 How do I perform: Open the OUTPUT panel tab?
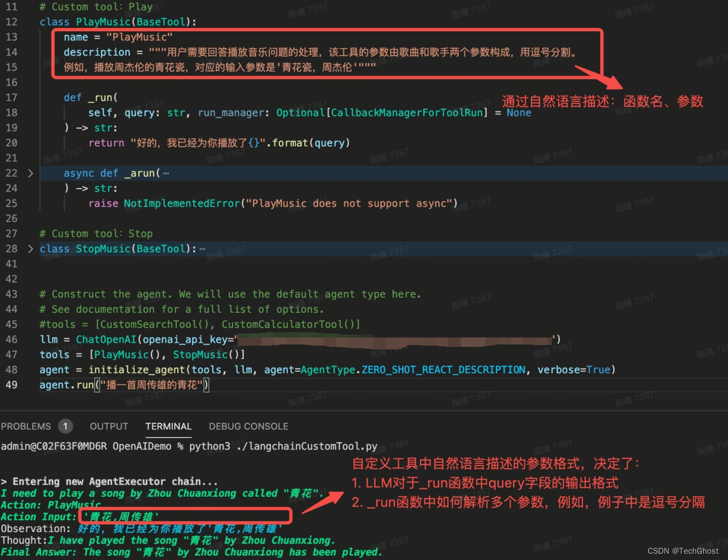coord(109,426)
